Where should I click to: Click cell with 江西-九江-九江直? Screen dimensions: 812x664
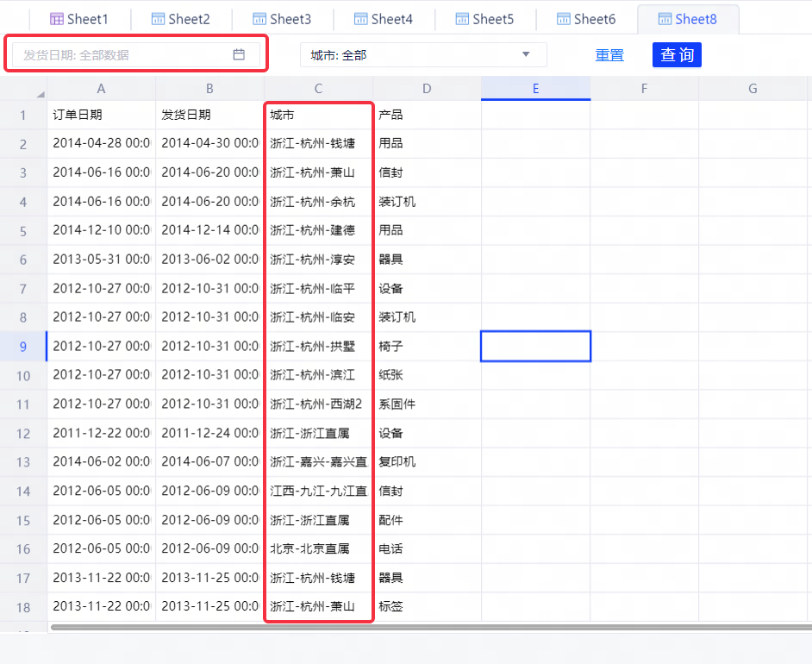(318, 491)
